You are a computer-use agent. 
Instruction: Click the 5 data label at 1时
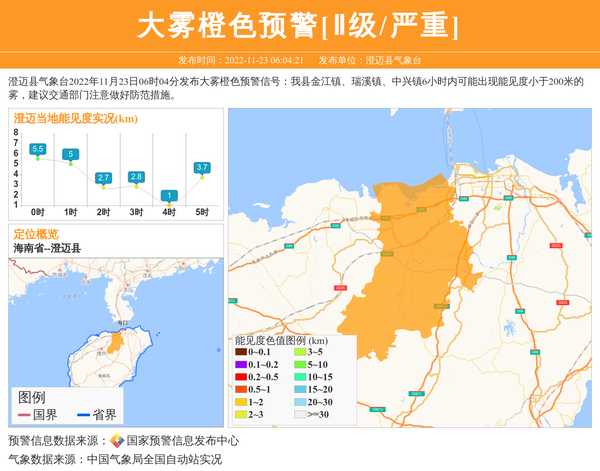point(71,154)
